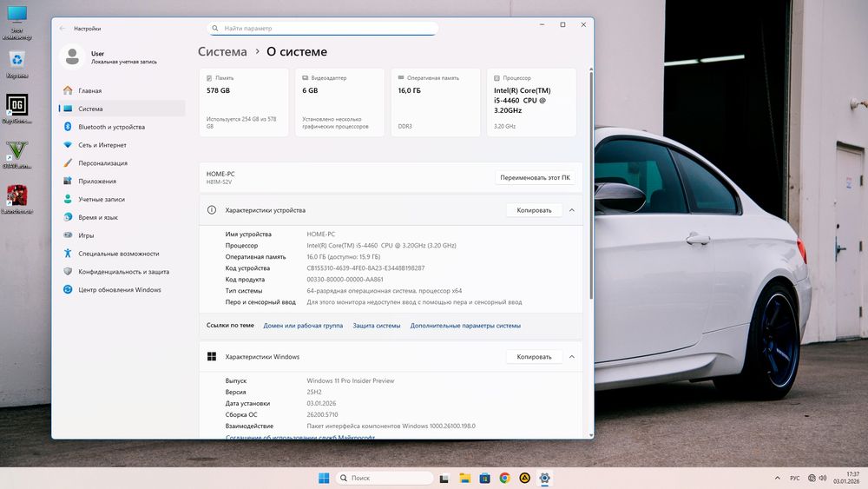This screenshot has width=868, height=489.
Task: Click Переименовать этот ПК button
Action: [535, 178]
